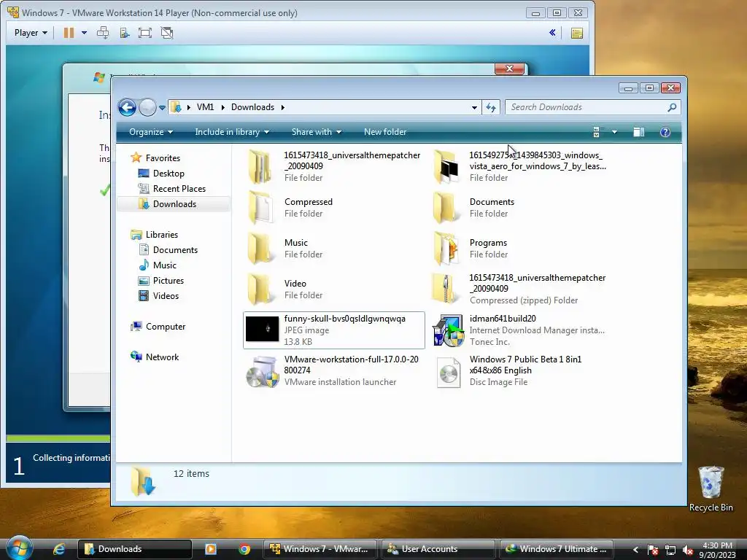747x560 pixels.
Task: Show hidden tray icons arrow
Action: (635, 550)
